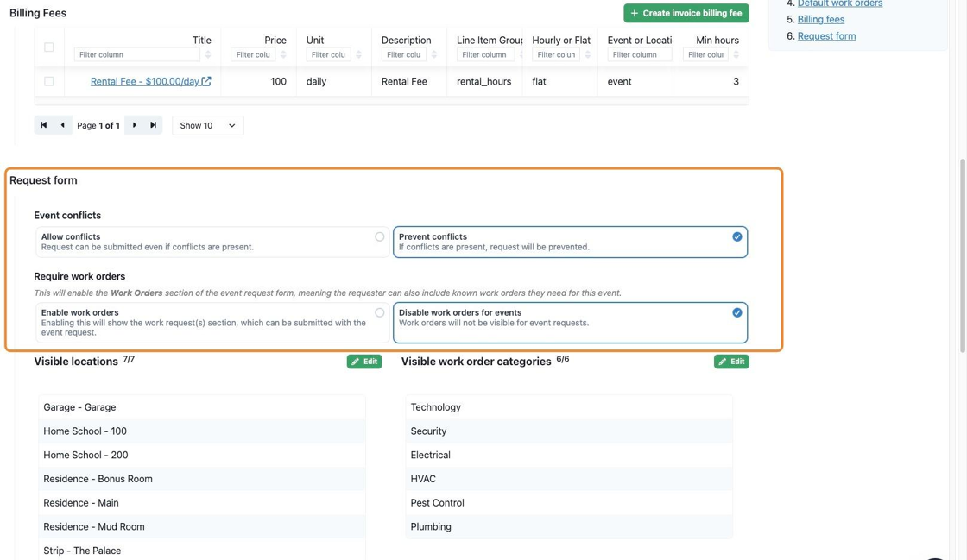Click Technology category row

pos(569,407)
